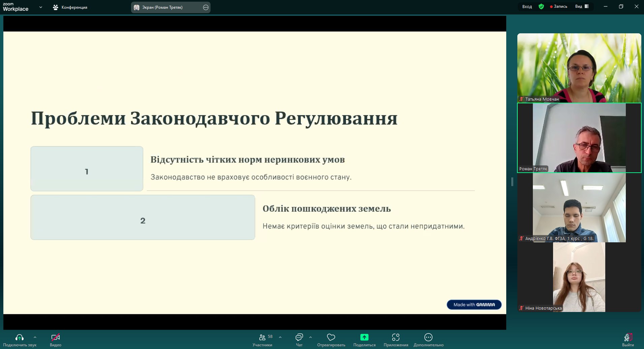This screenshot has width=644, height=349.
Task: Expand the arrow next to Участники
Action: point(280,337)
